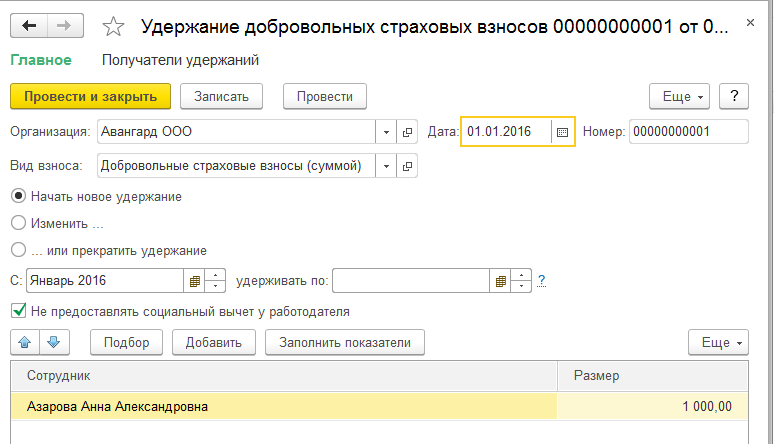The width and height of the screenshot is (774, 444).
Task: Click the forward navigation arrow
Action: (64, 26)
